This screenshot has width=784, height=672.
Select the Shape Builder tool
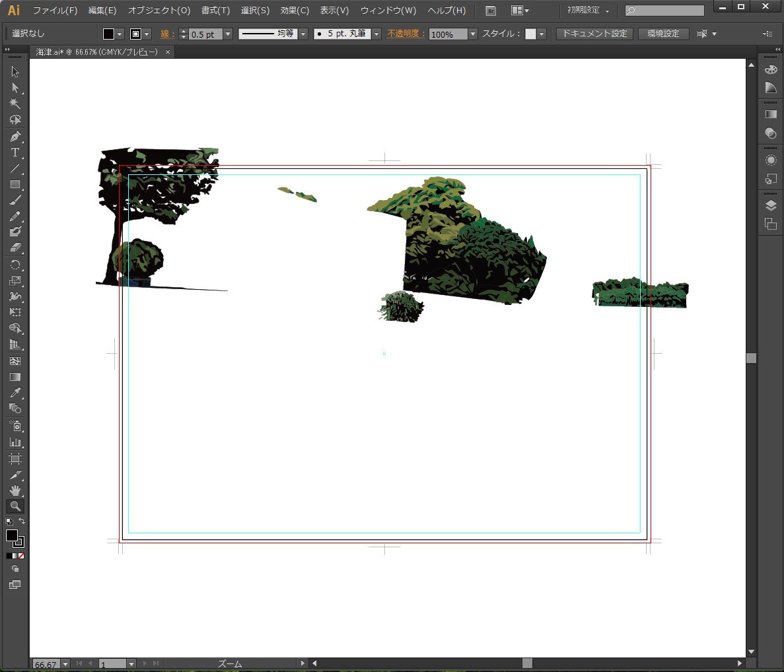(x=15, y=328)
